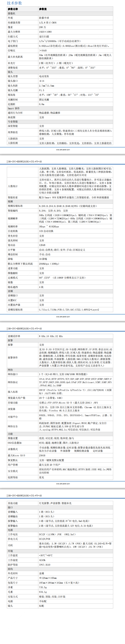
Task: Click the privacy mask value "4 块"
Action: pyautogui.click(x=41, y=287)
